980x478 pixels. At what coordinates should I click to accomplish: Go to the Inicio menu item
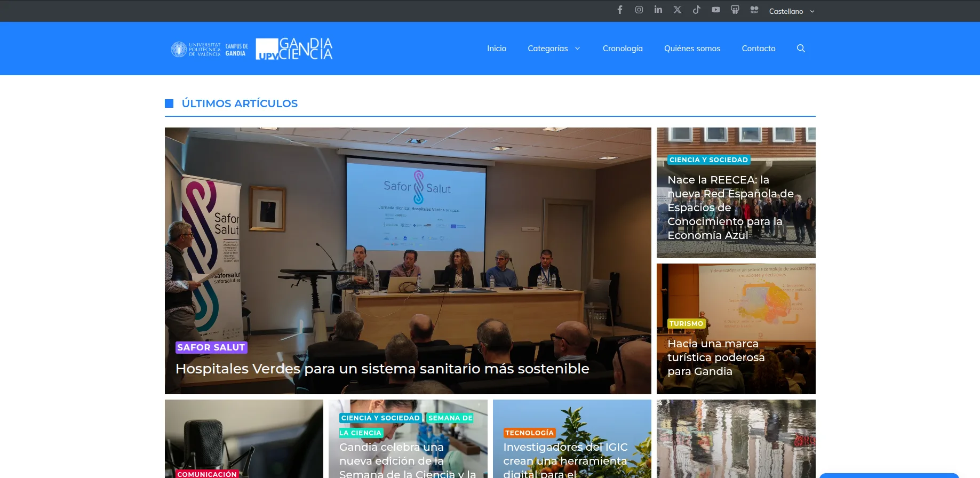pos(497,49)
